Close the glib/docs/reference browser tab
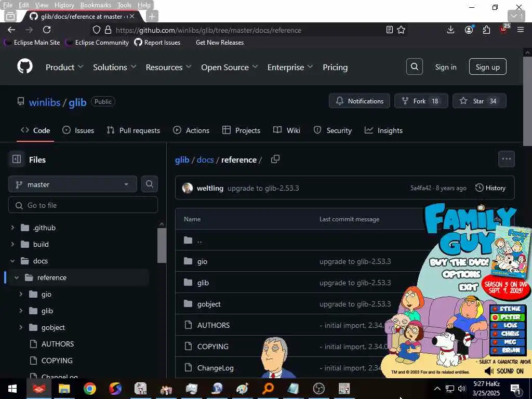Screen dimensions: 532x399 pyautogui.click(x=132, y=16)
